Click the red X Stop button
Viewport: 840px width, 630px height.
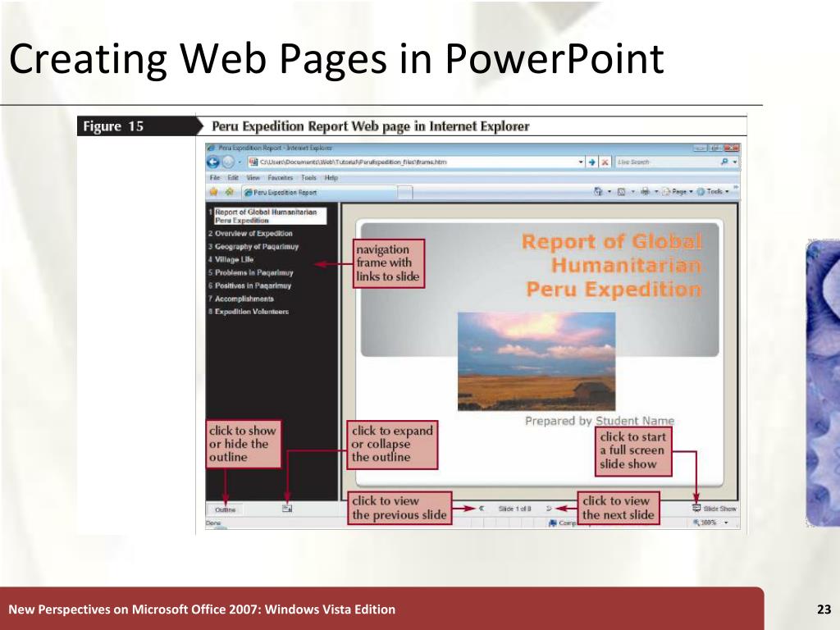tap(605, 162)
